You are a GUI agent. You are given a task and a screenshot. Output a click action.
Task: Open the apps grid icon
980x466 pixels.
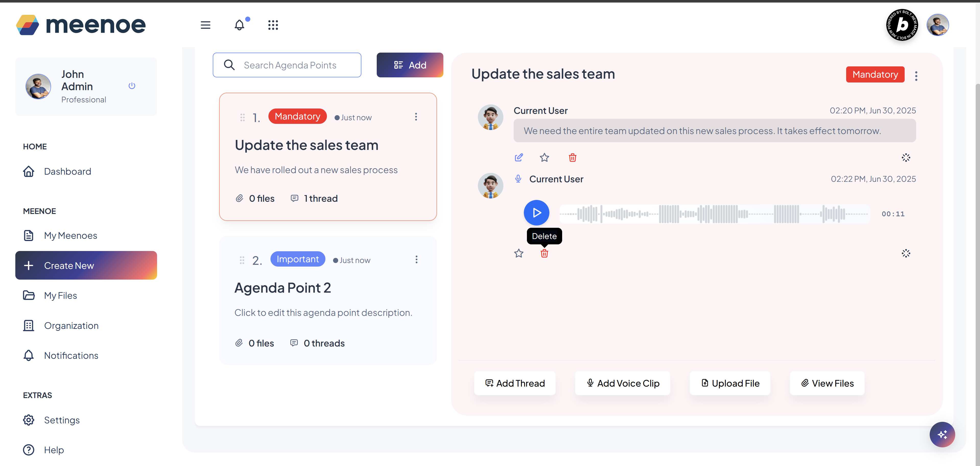click(x=273, y=25)
